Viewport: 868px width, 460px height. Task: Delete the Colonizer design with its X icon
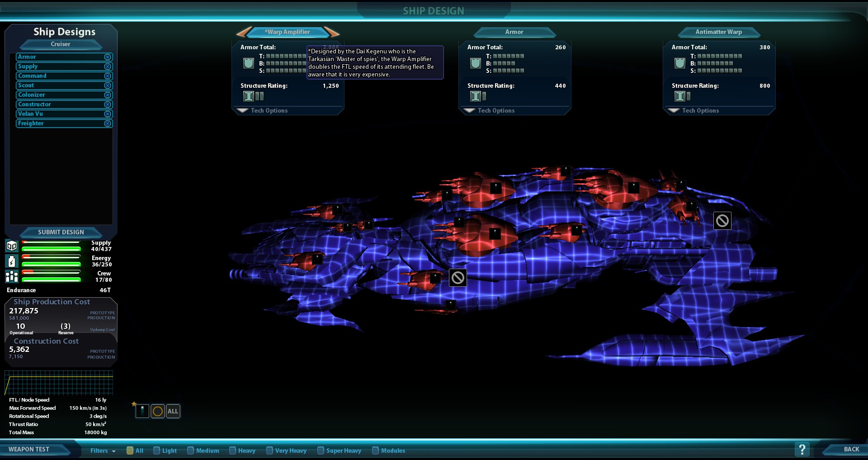[108, 95]
